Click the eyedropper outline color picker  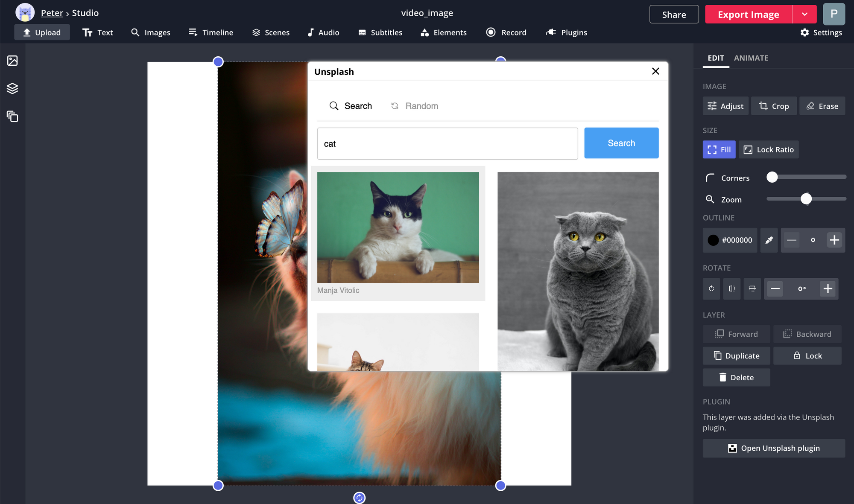tap(769, 240)
